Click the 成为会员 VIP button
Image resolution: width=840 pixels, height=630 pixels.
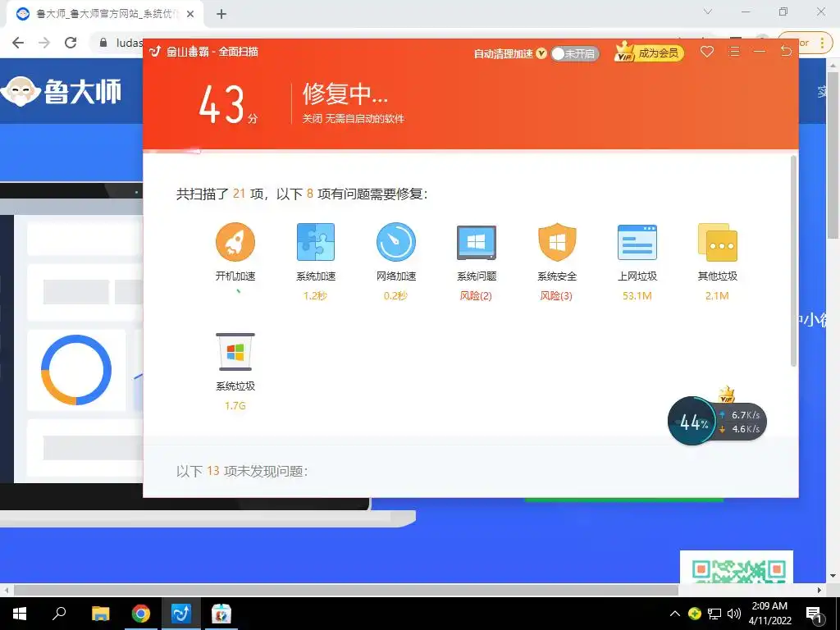pyautogui.click(x=650, y=52)
